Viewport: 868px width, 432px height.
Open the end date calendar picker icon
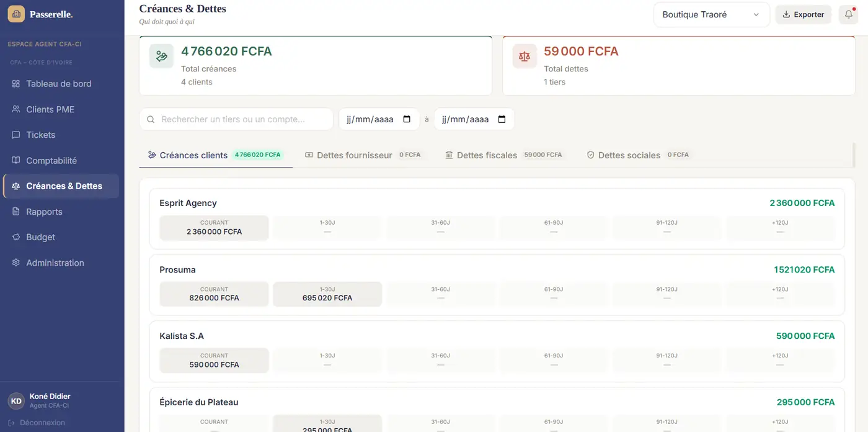502,119
